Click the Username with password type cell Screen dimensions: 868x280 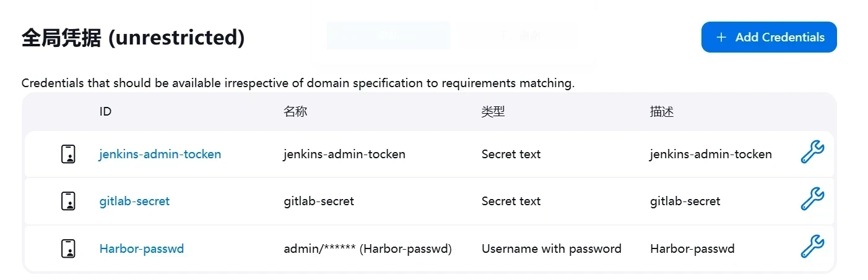tap(551, 248)
